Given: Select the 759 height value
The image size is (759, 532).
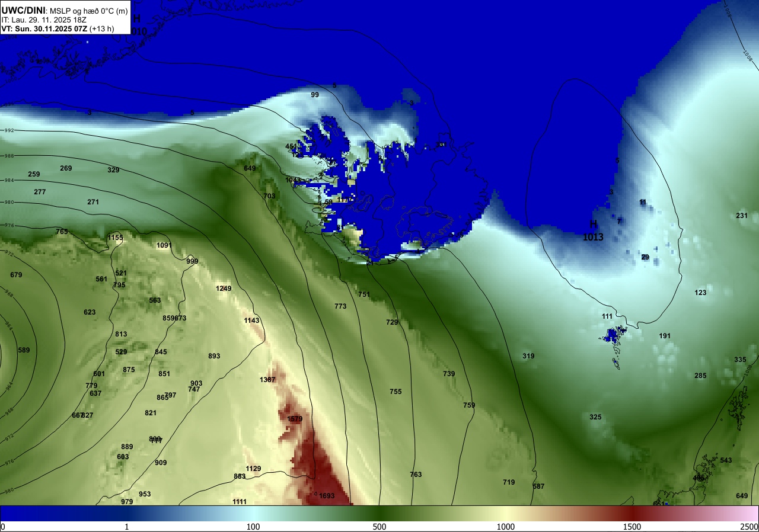Looking at the screenshot, I should pyautogui.click(x=469, y=405).
